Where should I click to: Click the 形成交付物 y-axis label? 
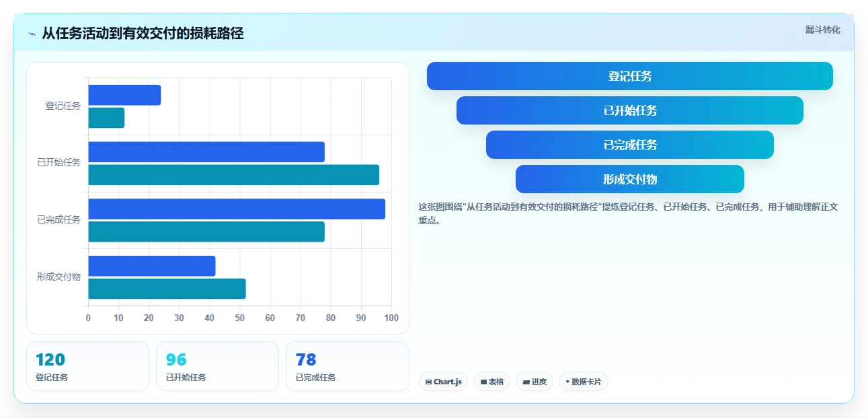58,277
